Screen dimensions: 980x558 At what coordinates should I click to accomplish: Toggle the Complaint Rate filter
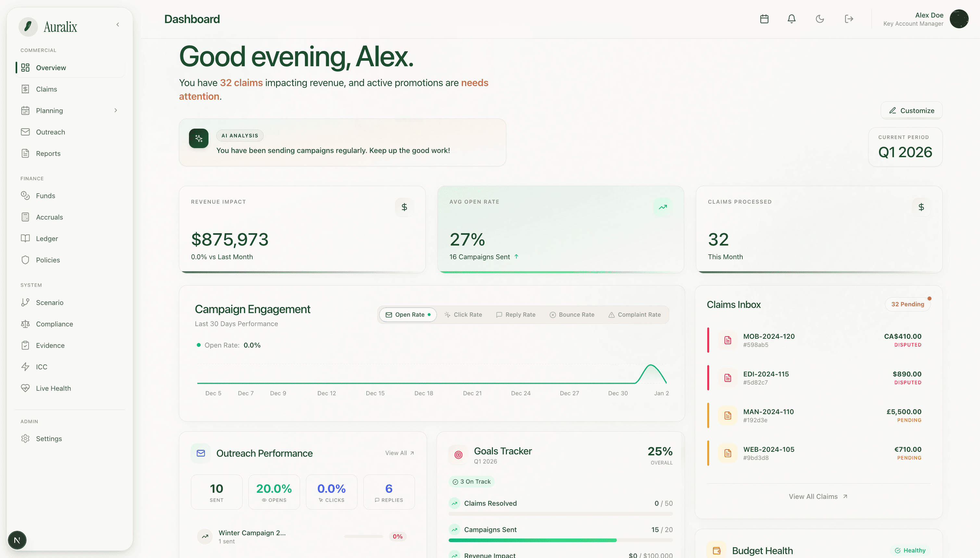point(634,314)
